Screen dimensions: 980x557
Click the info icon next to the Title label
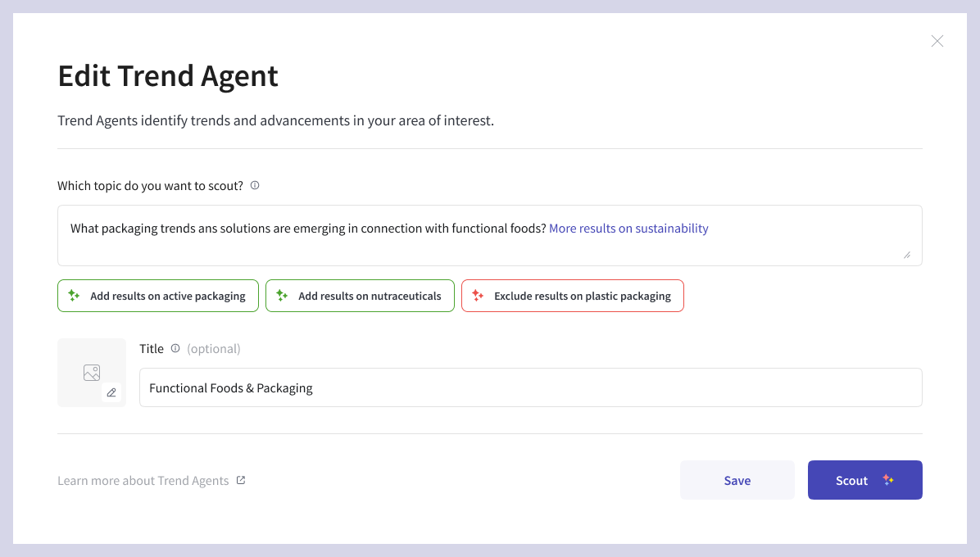click(175, 348)
